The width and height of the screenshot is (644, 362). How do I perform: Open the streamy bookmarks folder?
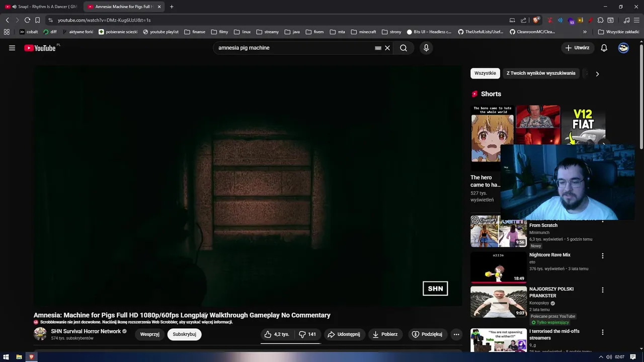[x=268, y=32]
